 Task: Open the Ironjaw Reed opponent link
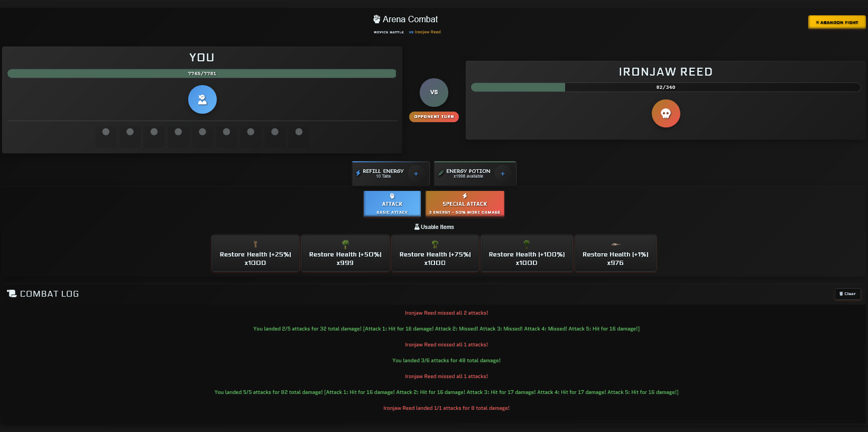coord(427,32)
